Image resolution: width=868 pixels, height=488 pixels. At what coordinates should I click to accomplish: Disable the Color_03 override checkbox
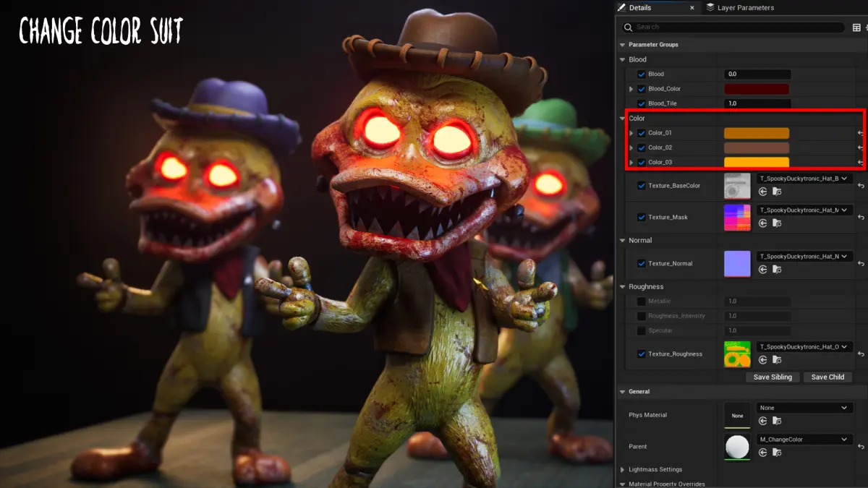[641, 162]
